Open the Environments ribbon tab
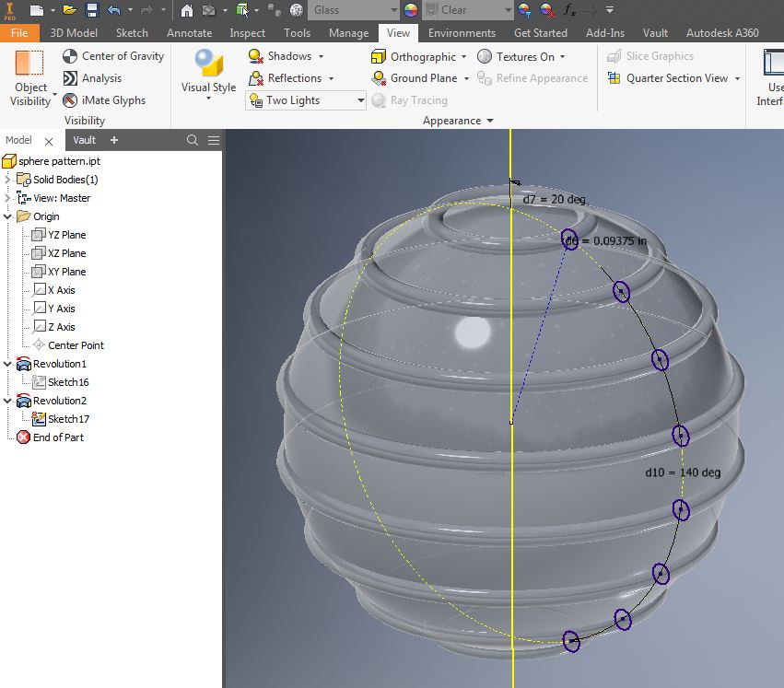The image size is (784, 688). tap(462, 32)
